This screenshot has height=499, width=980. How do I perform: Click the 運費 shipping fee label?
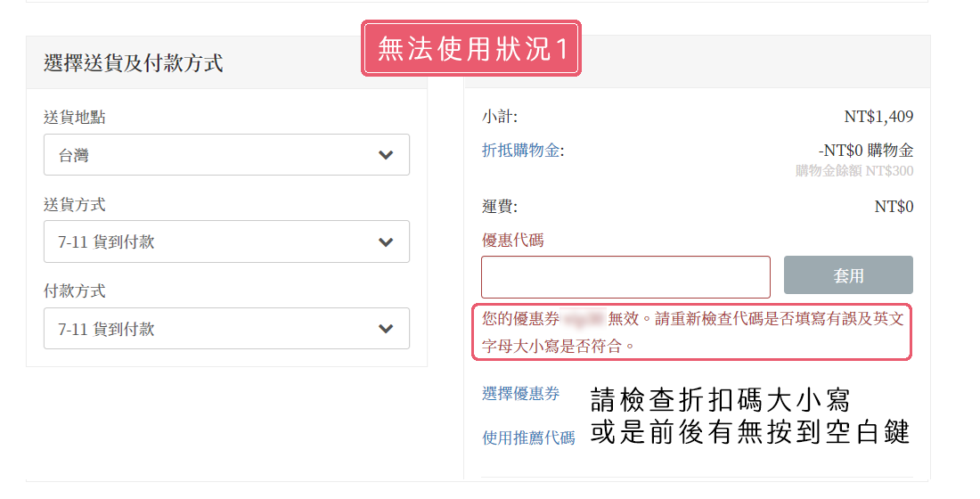click(499, 207)
